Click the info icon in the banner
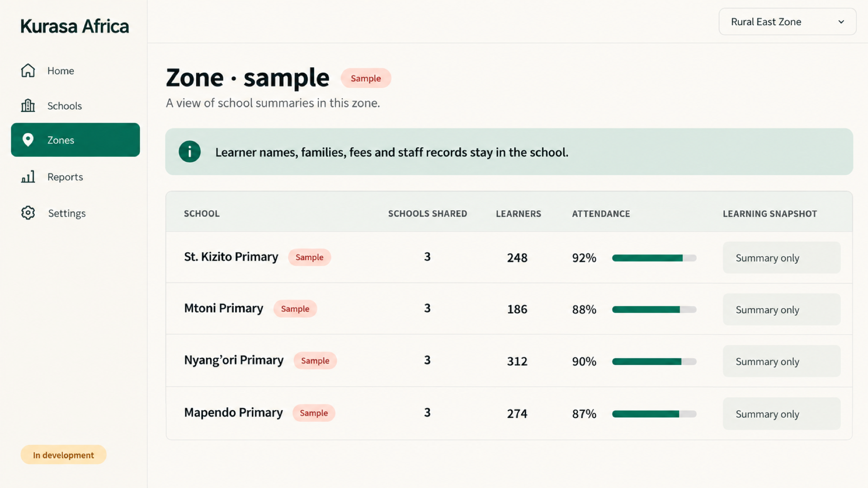 [189, 152]
